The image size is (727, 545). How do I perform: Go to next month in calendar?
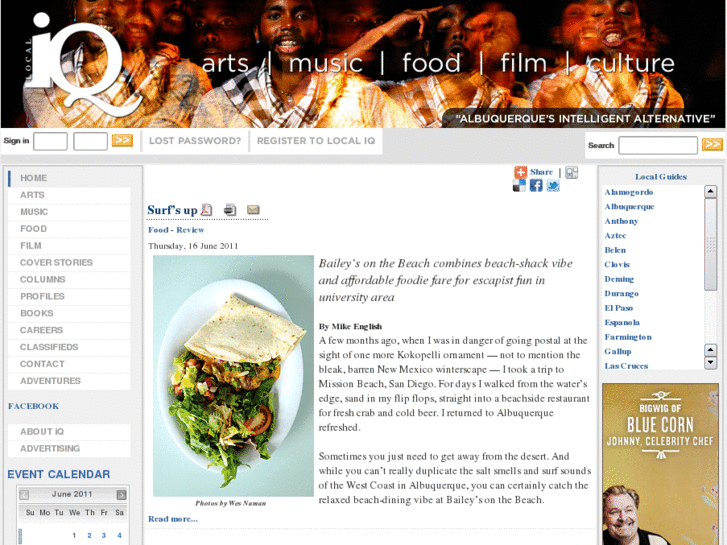pyautogui.click(x=121, y=495)
